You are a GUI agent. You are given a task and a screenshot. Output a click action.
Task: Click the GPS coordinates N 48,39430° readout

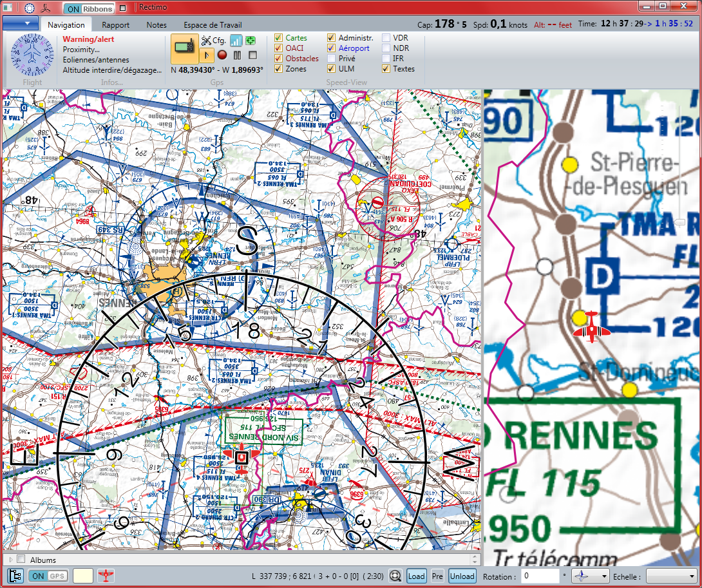(217, 70)
